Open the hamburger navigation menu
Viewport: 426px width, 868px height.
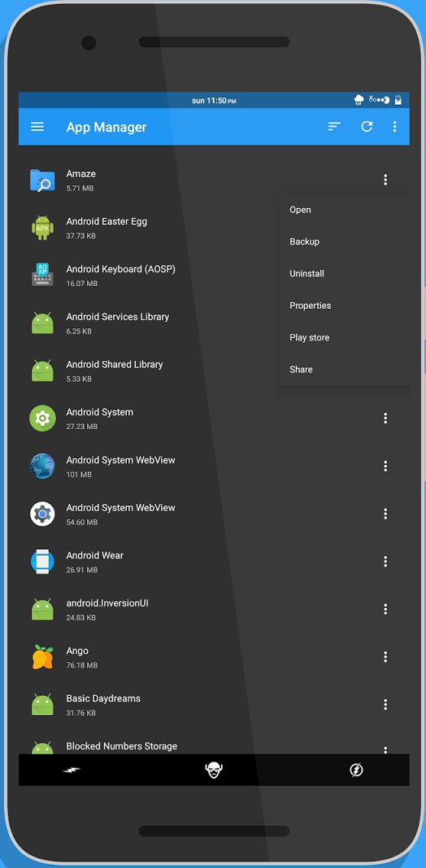coord(37,127)
